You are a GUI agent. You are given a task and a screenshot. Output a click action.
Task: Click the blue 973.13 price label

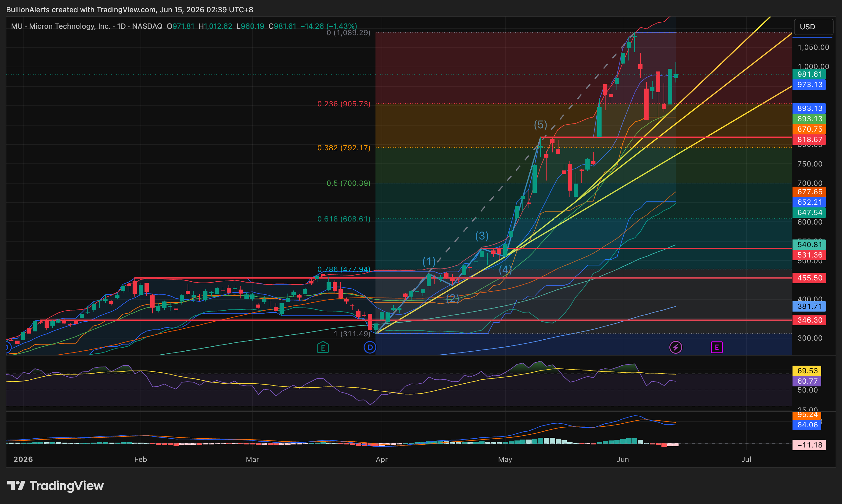pyautogui.click(x=809, y=85)
